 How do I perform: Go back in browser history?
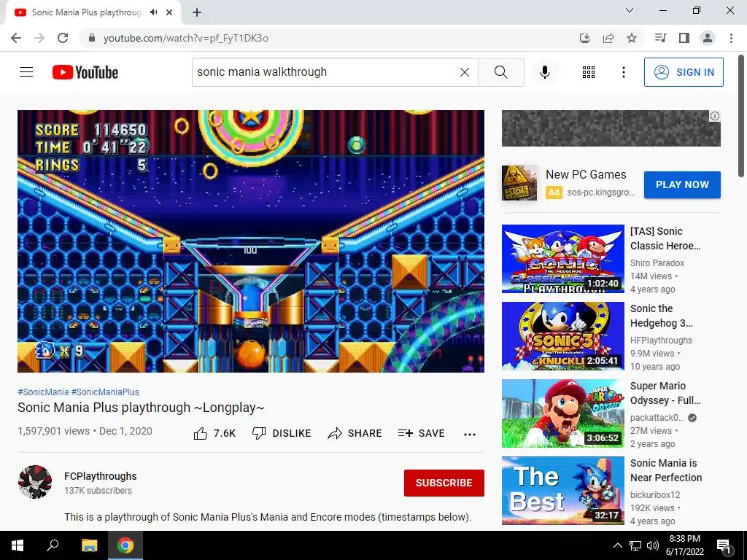tap(16, 38)
